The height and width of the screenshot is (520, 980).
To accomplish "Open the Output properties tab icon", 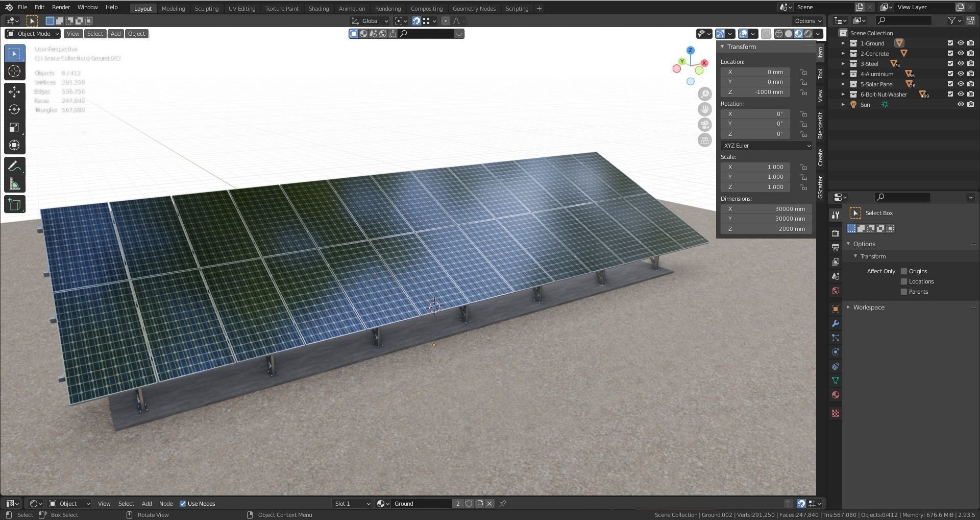I will click(836, 247).
